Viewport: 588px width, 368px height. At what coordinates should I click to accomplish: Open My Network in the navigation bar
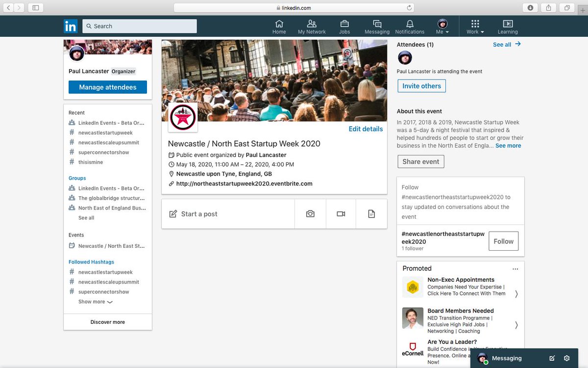[x=312, y=27]
